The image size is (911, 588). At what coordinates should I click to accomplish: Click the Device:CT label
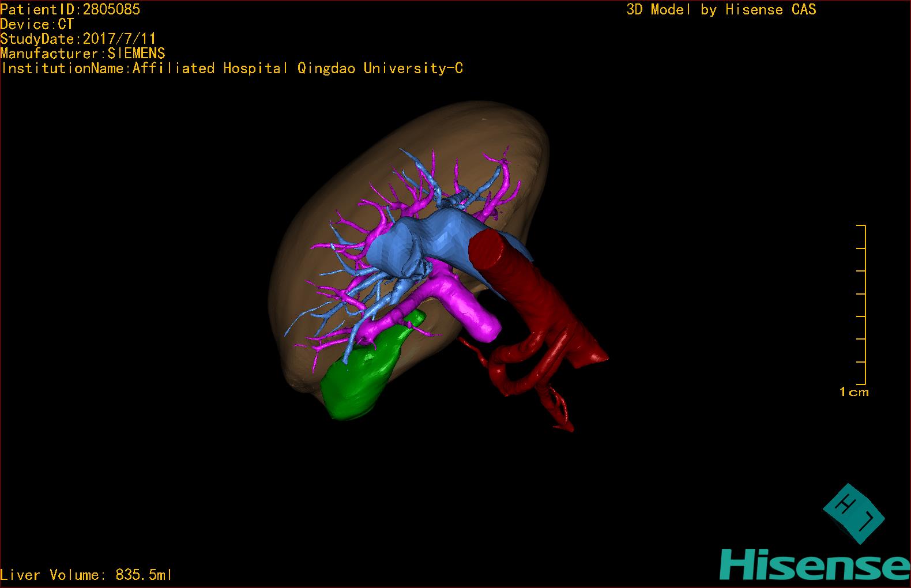[37, 24]
